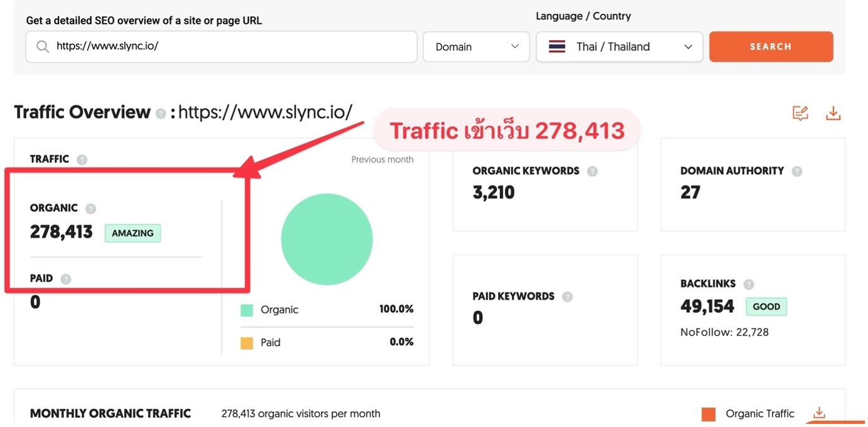The height and width of the screenshot is (427, 868).
Task: Click the yellow Paid legend swatch
Action: [x=247, y=343]
